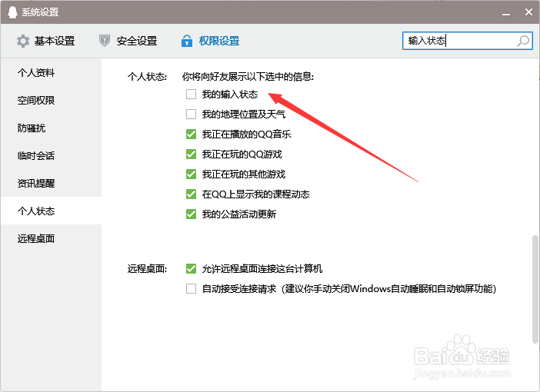Screen dimensions: 540x392
Task: Click the magnifier search icon
Action: [523, 41]
